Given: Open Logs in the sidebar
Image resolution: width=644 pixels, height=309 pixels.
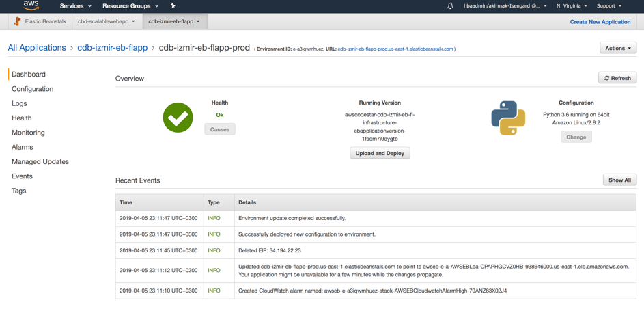Looking at the screenshot, I should pos(19,103).
